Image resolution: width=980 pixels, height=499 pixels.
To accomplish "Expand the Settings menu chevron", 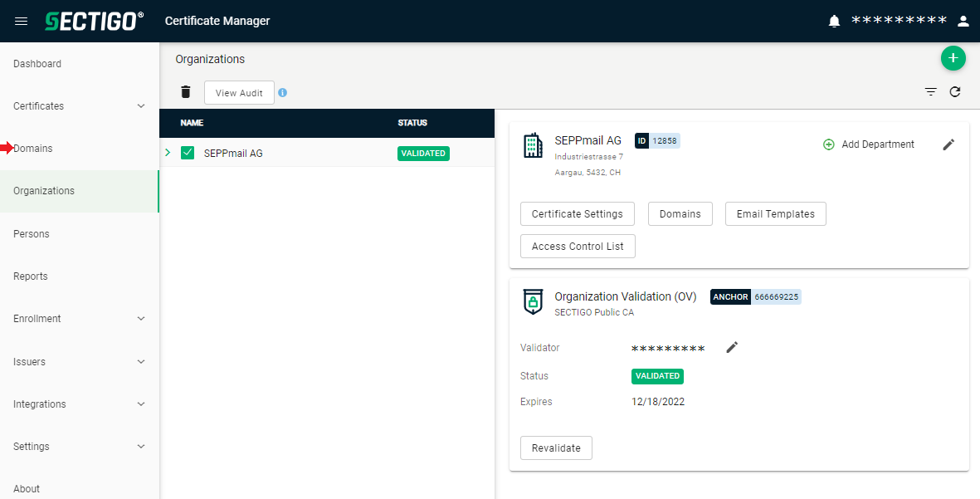I will (141, 447).
